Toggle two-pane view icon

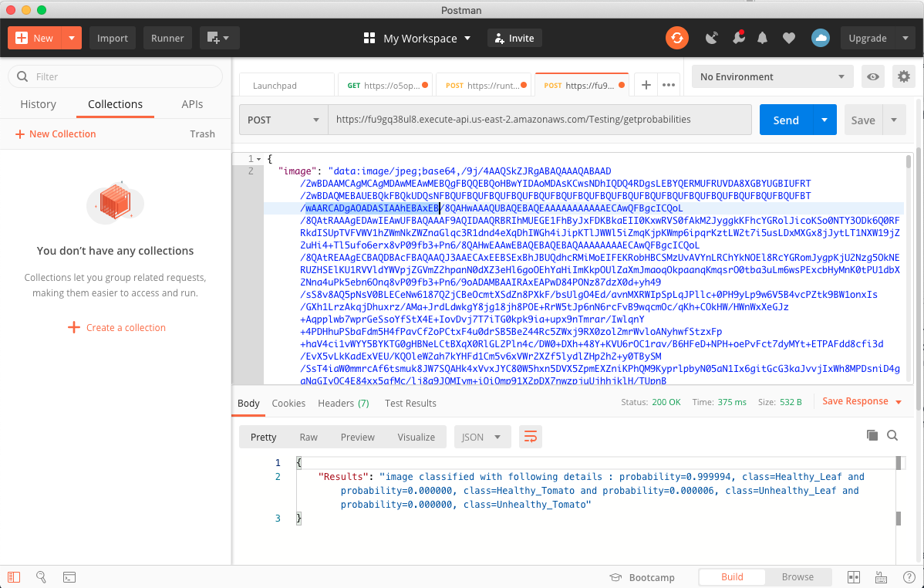click(x=853, y=576)
